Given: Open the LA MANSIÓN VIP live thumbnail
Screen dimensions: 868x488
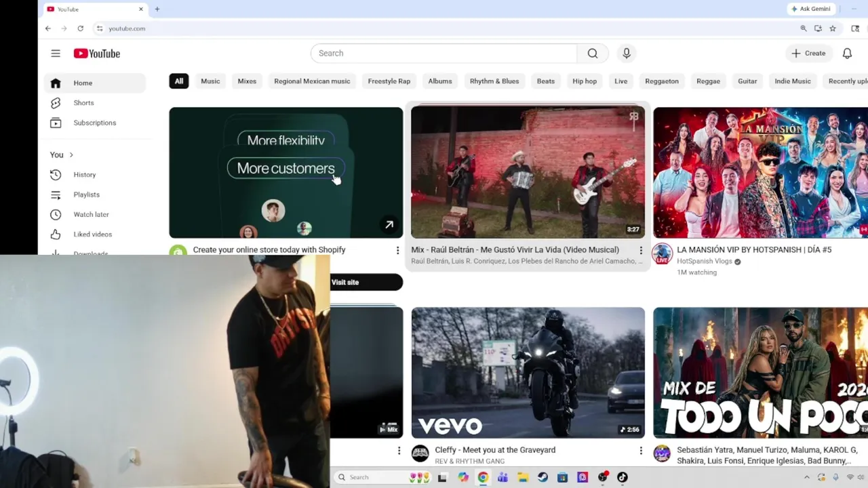Looking at the screenshot, I should click(760, 172).
